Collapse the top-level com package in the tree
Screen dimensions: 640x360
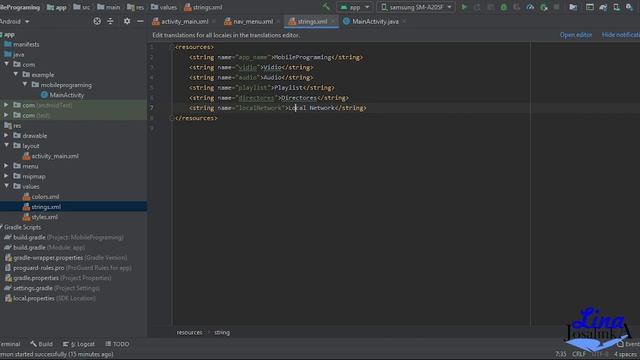pyautogui.click(x=7, y=64)
